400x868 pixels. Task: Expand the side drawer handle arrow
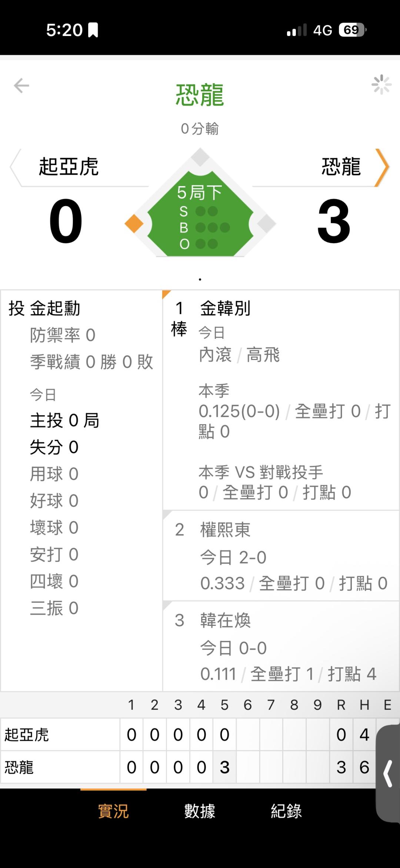pos(388,773)
